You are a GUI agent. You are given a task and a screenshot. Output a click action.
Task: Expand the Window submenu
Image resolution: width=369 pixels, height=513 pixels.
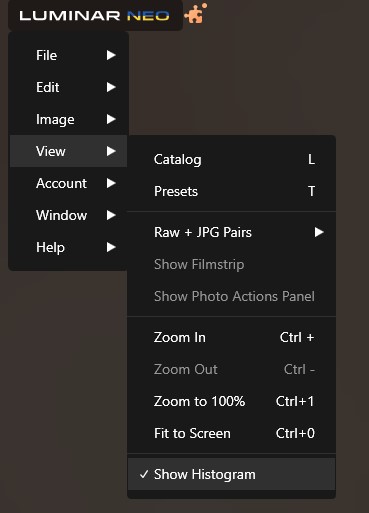coord(68,215)
